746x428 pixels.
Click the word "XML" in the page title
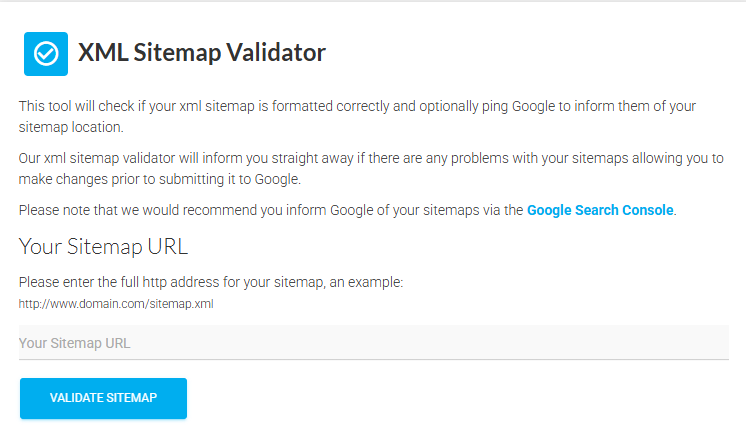tap(103, 52)
